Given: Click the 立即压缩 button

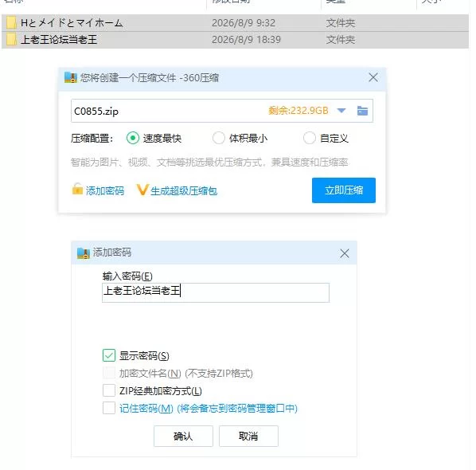Looking at the screenshot, I should [x=344, y=190].
